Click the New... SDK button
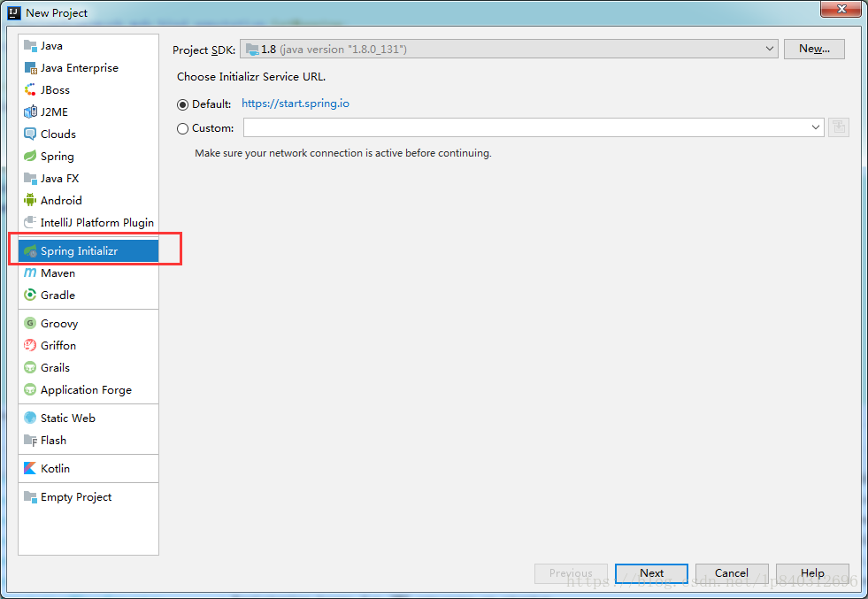868x599 pixels. coord(814,49)
